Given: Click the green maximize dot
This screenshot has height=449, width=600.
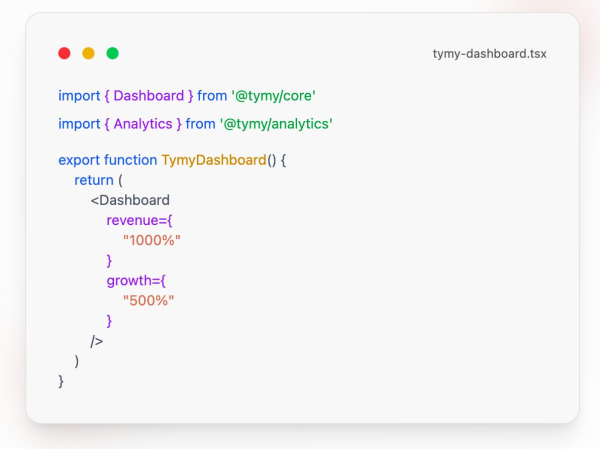Looking at the screenshot, I should click(112, 53).
